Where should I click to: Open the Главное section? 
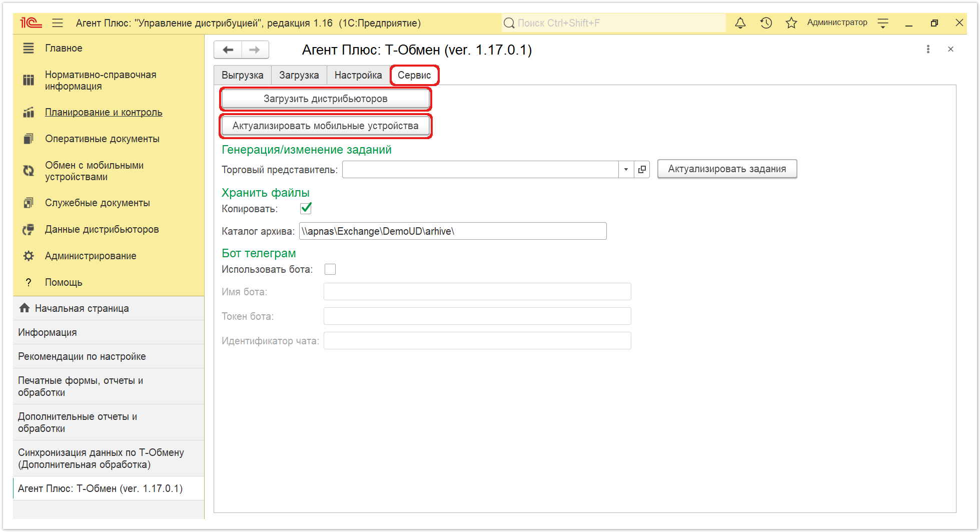64,48
